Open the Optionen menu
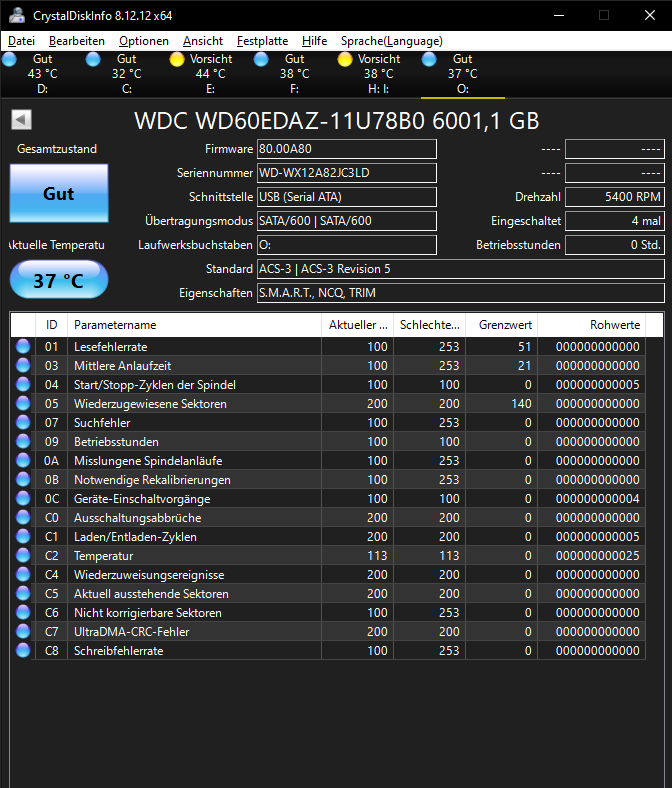672x788 pixels. (x=144, y=41)
